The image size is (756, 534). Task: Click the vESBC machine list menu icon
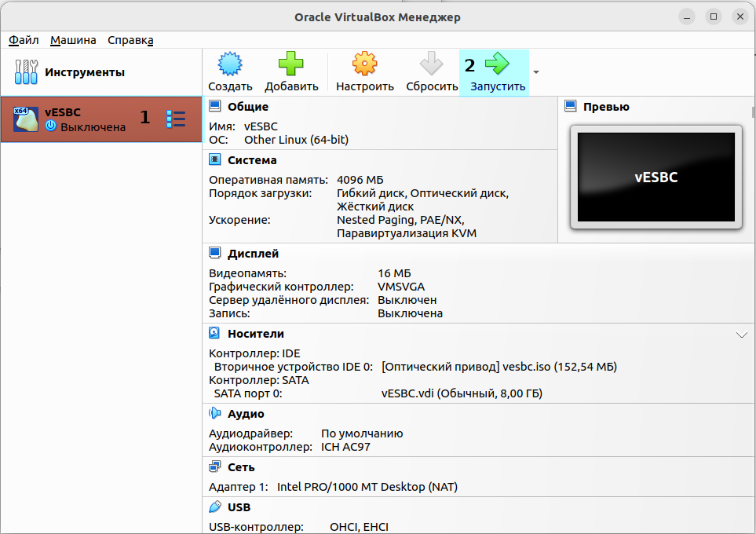click(x=176, y=119)
